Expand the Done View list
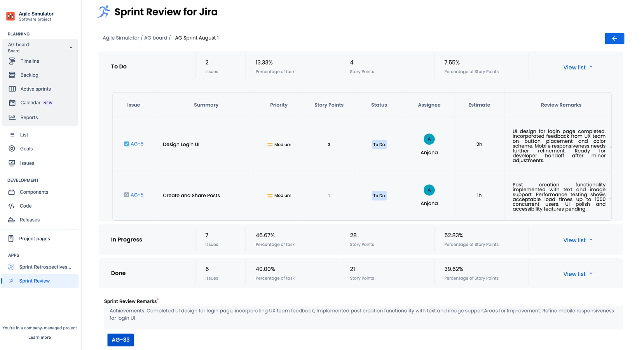 578,274
